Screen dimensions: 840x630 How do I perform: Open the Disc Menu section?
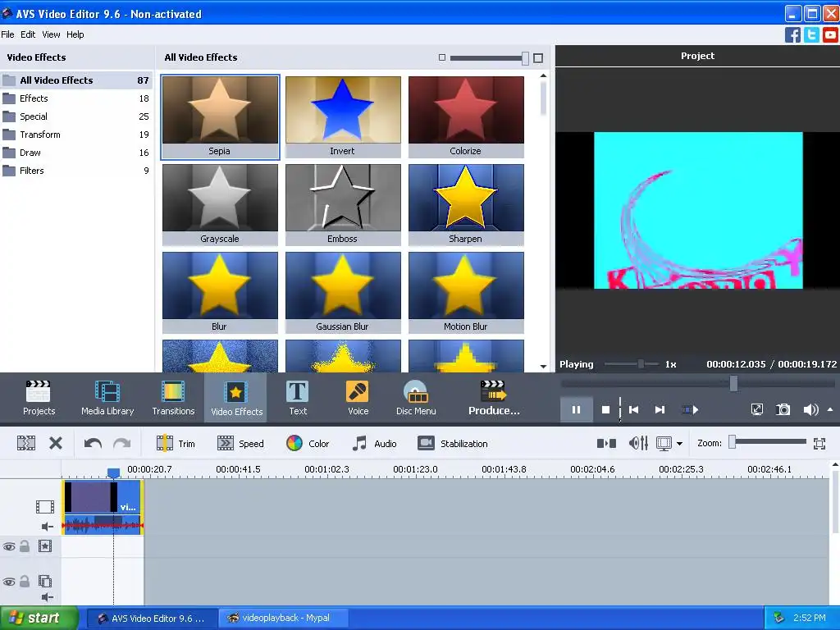(x=416, y=398)
